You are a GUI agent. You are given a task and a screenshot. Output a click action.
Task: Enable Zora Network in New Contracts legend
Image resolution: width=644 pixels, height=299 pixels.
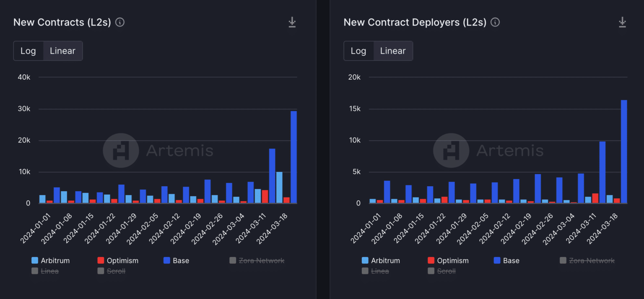257,260
